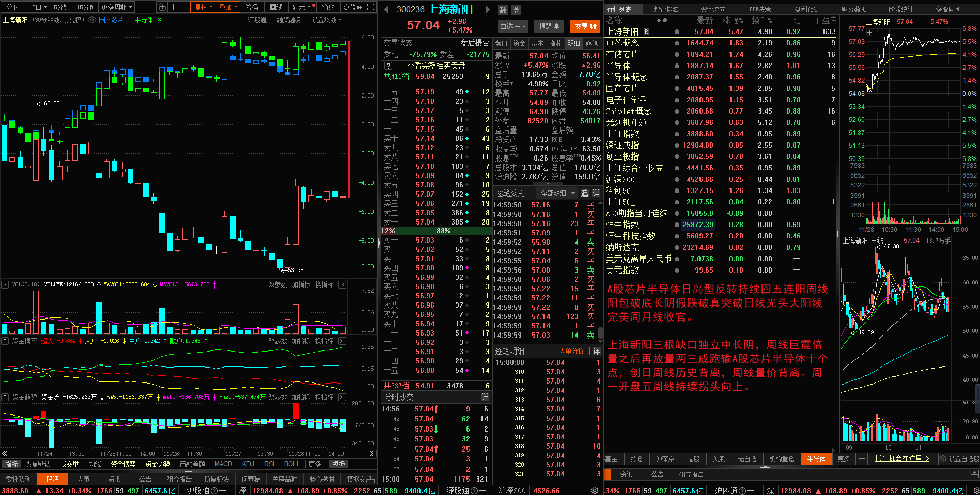Enable BOLL indicator
Screen dimensions: 980x495
click(x=292, y=464)
